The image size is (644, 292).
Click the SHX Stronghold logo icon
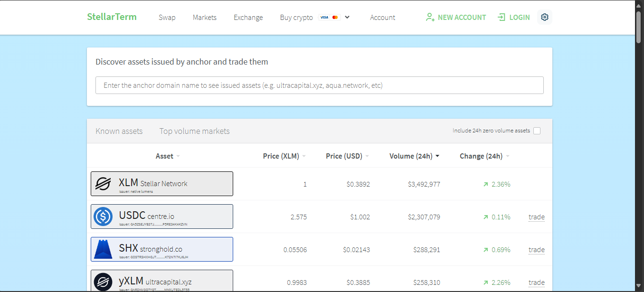click(x=103, y=249)
